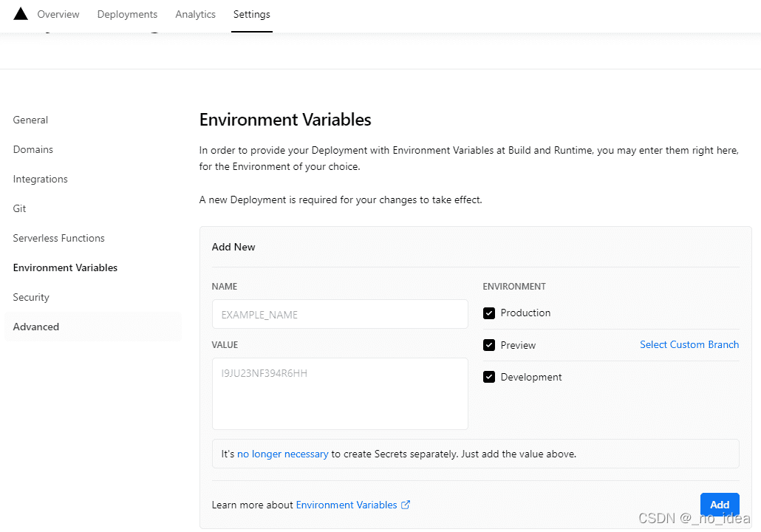The height and width of the screenshot is (532, 761).
Task: Go to the Analytics tab
Action: [x=195, y=14]
